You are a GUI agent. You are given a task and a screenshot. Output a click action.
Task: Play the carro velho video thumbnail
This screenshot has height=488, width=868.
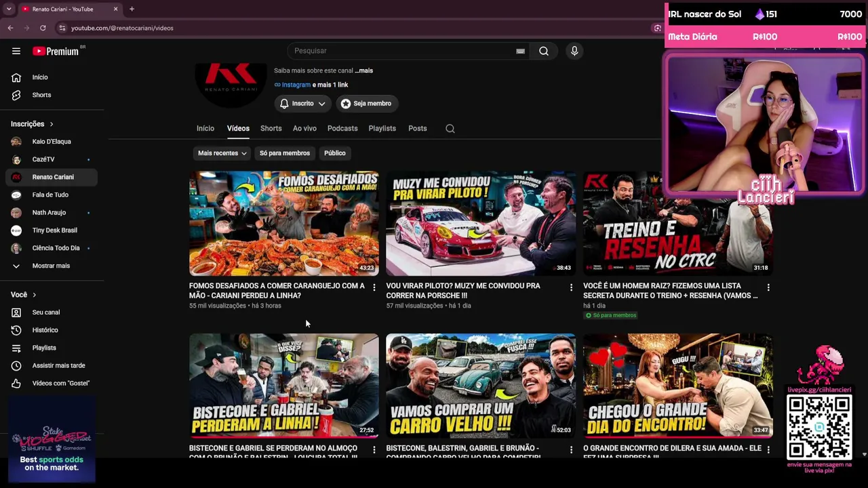click(481, 386)
